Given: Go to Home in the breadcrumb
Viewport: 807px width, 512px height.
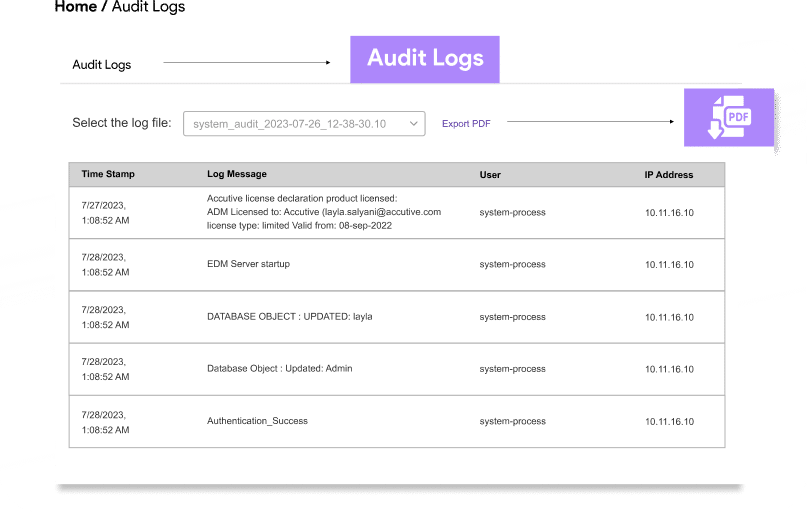Looking at the screenshot, I should [76, 7].
